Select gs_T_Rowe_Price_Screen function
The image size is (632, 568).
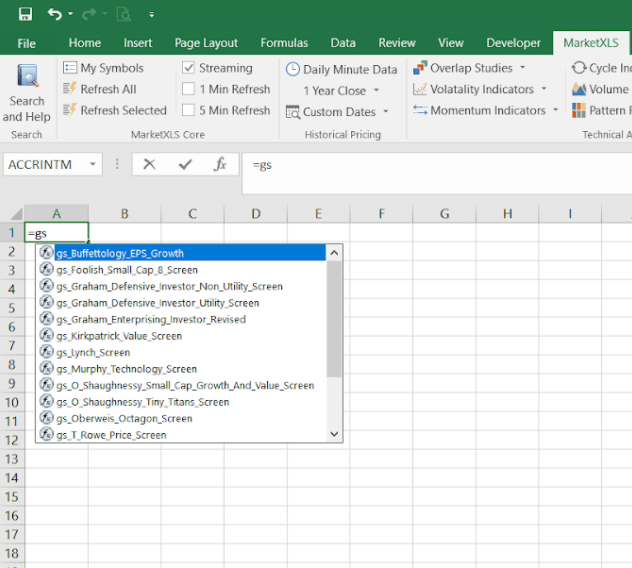pos(181,435)
